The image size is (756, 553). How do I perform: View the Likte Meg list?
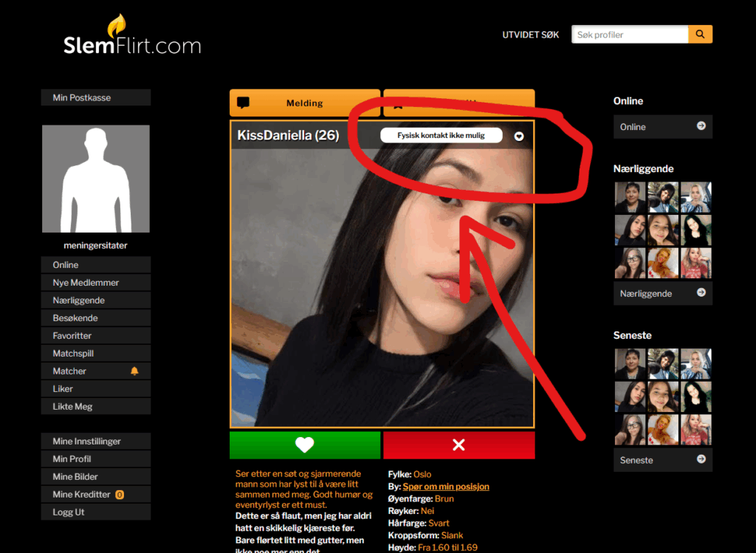(96, 406)
